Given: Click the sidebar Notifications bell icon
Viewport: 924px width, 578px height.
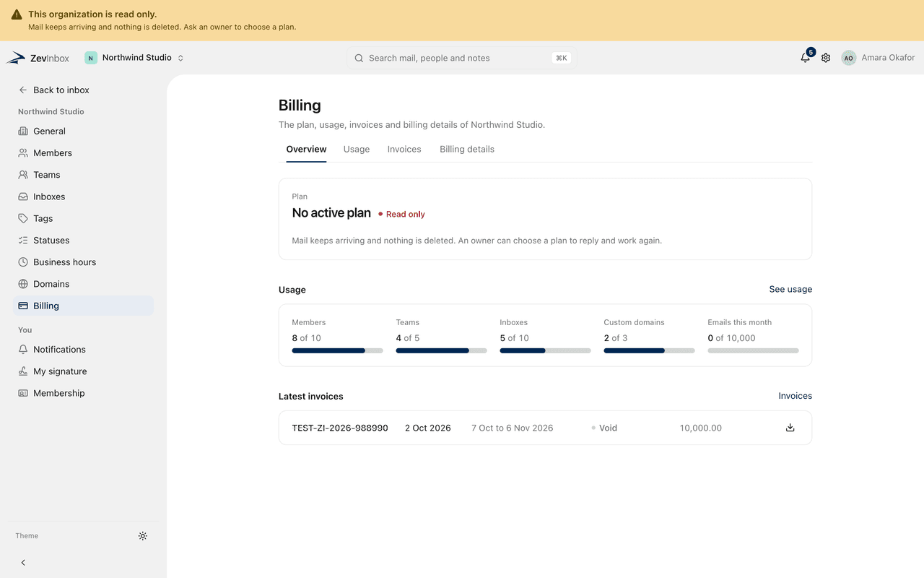Looking at the screenshot, I should 23,350.
